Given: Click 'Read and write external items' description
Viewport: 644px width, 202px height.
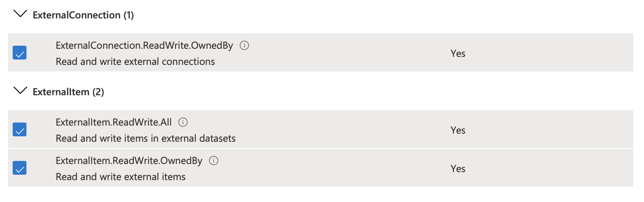Looking at the screenshot, I should (x=120, y=177).
